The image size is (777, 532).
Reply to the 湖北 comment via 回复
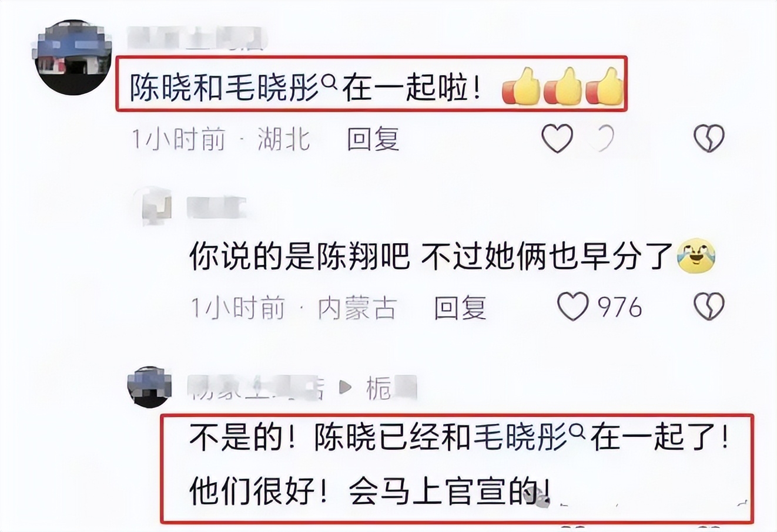click(373, 140)
